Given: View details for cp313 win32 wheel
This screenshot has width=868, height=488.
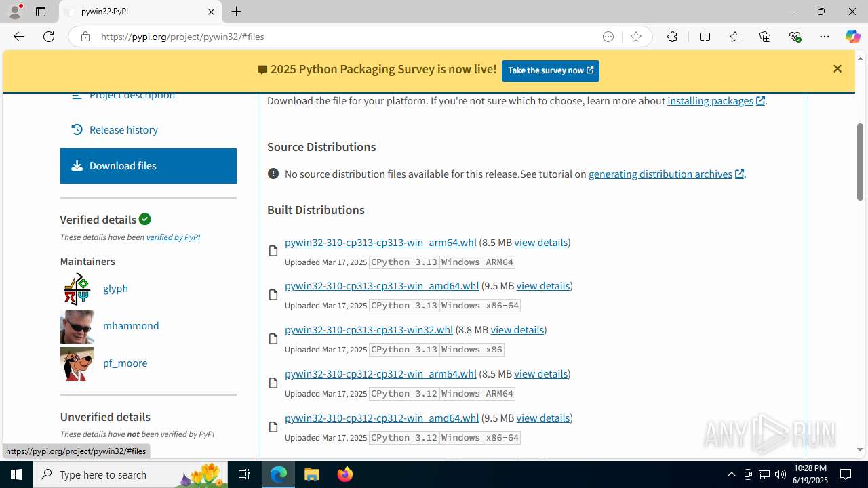Looking at the screenshot, I should tap(517, 329).
